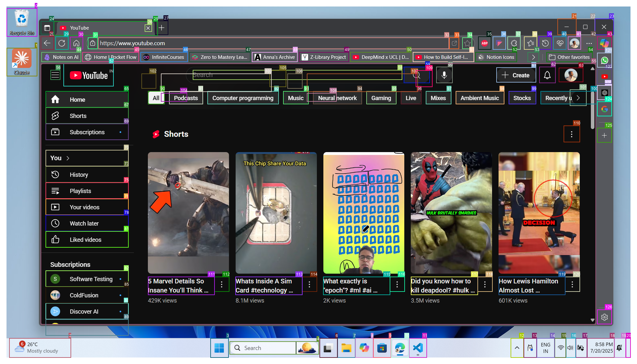Image resolution: width=637 pixels, height=364 pixels.
Task: Click the search magnifier button
Action: tap(417, 75)
